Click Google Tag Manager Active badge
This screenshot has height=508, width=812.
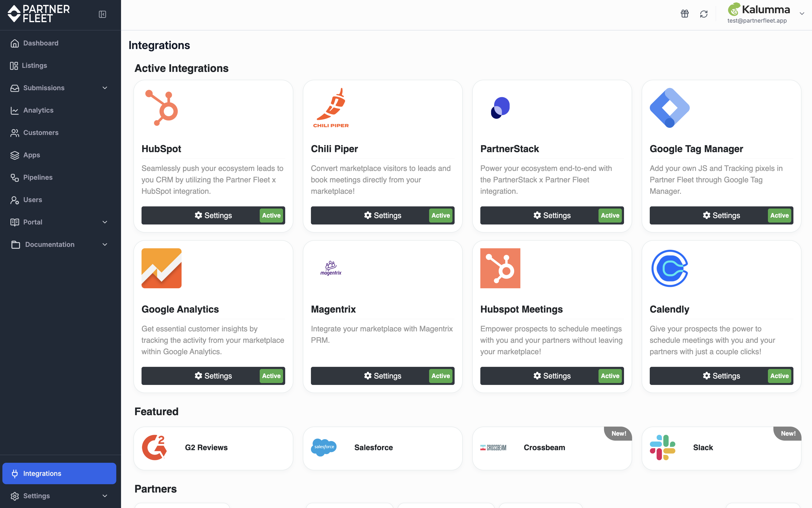780,215
